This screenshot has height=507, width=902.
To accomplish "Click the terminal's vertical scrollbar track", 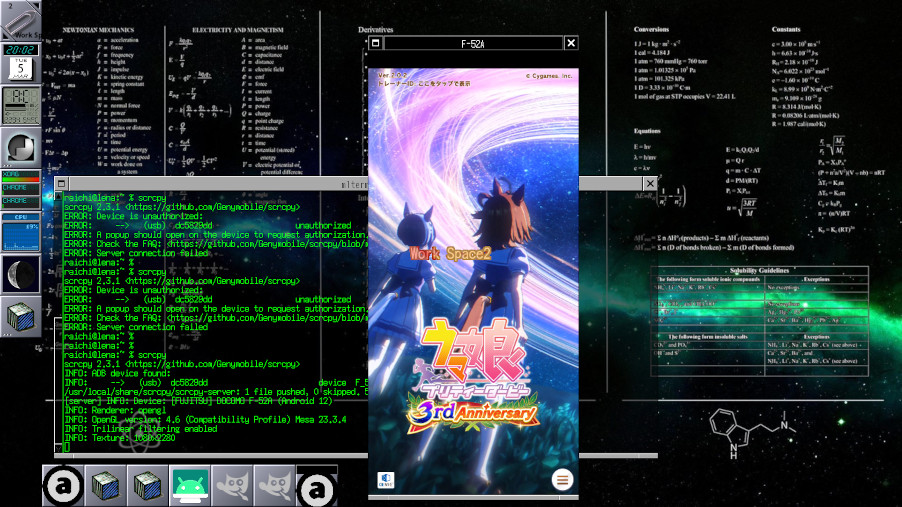I will (59, 322).
